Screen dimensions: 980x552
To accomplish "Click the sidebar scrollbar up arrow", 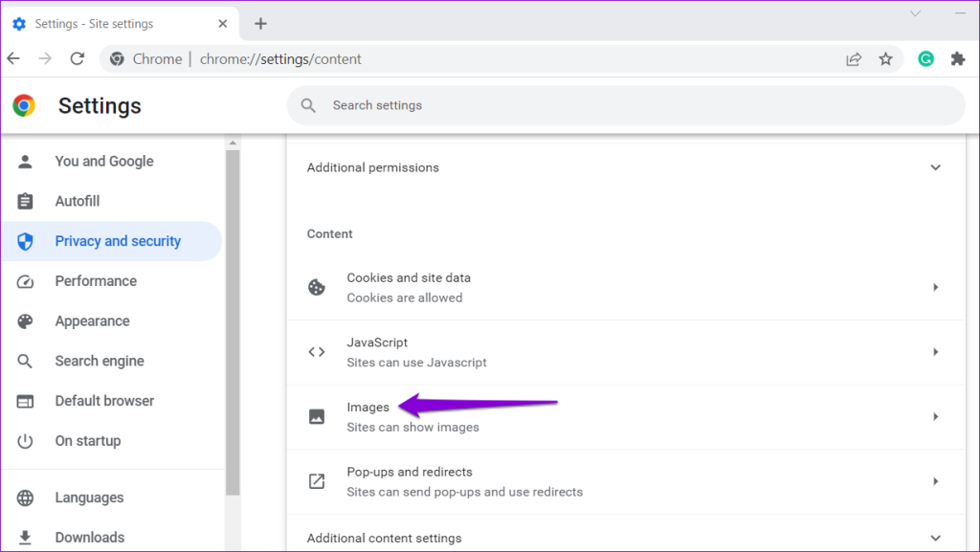I will (233, 143).
